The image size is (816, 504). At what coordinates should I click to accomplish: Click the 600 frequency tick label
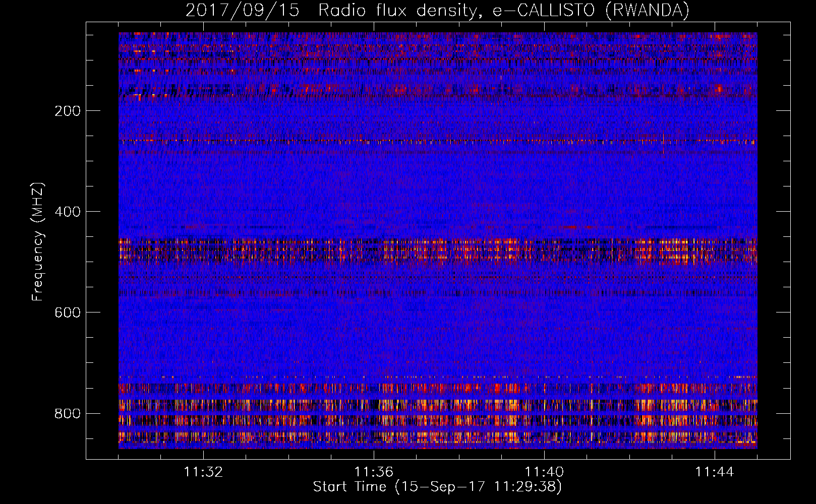(x=68, y=312)
